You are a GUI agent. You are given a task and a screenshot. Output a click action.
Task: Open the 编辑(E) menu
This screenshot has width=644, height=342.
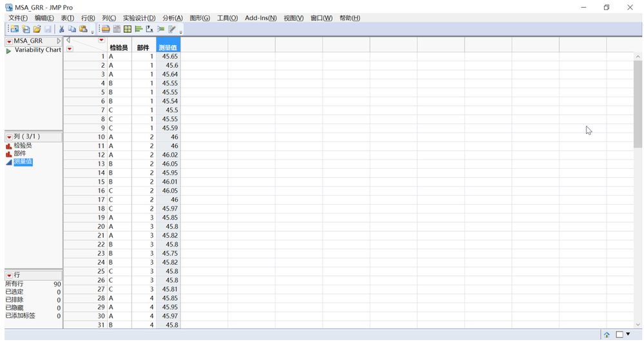tap(44, 18)
